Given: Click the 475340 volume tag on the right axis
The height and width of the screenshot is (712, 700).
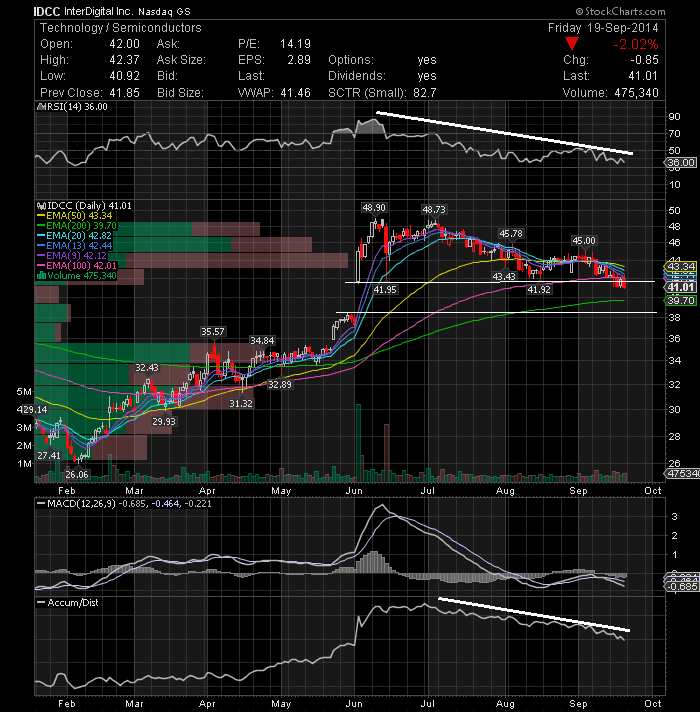Looking at the screenshot, I should (682, 474).
